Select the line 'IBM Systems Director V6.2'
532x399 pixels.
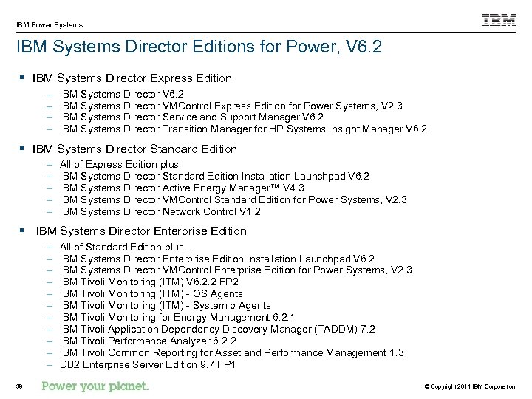point(122,94)
